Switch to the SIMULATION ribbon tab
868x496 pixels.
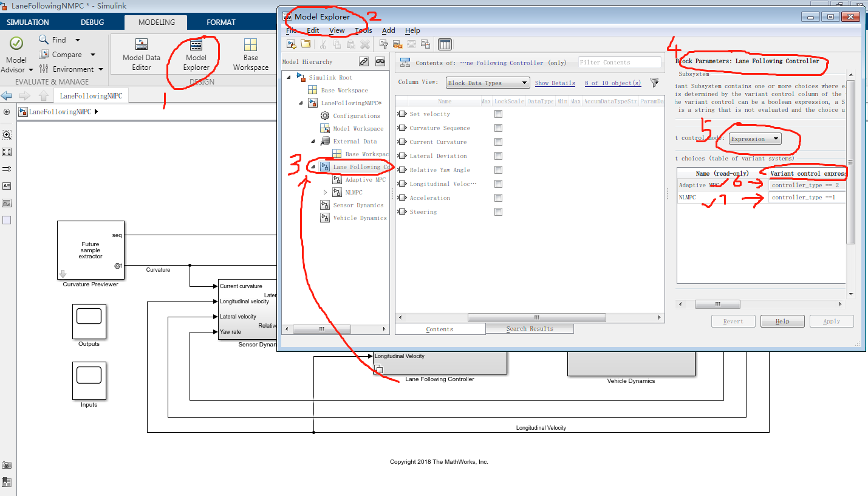pos(28,22)
